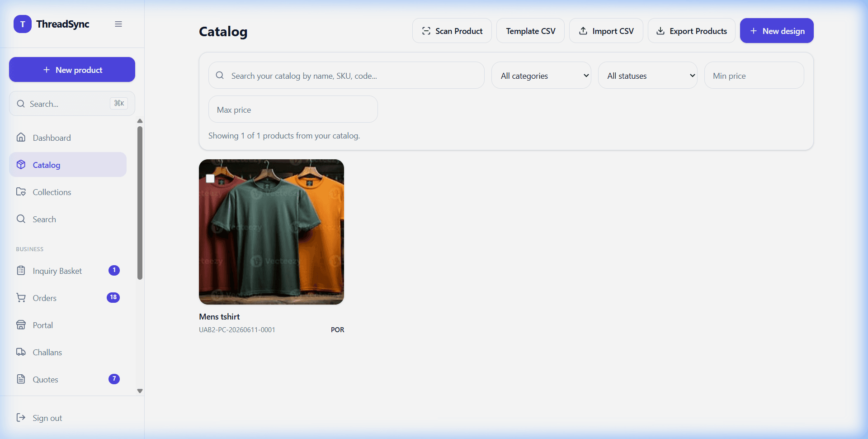Click the ThreadSync logo icon

click(x=23, y=24)
